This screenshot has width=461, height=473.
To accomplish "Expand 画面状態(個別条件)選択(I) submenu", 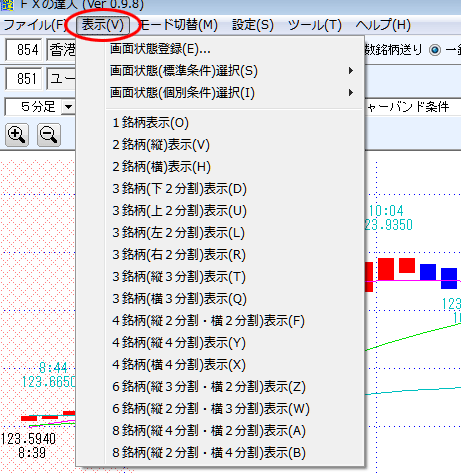I will tap(219, 93).
